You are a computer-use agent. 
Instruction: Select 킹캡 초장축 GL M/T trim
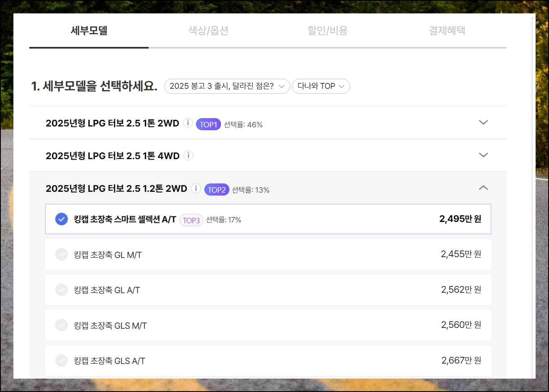[x=268, y=255]
